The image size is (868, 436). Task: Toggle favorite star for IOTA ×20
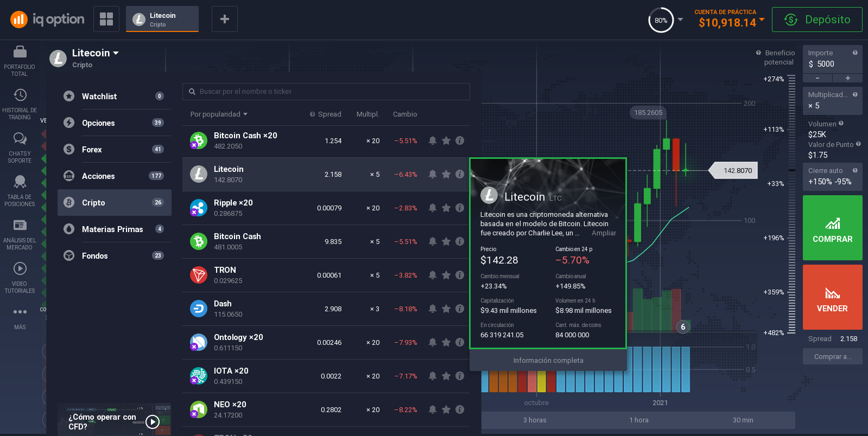pyautogui.click(x=446, y=376)
